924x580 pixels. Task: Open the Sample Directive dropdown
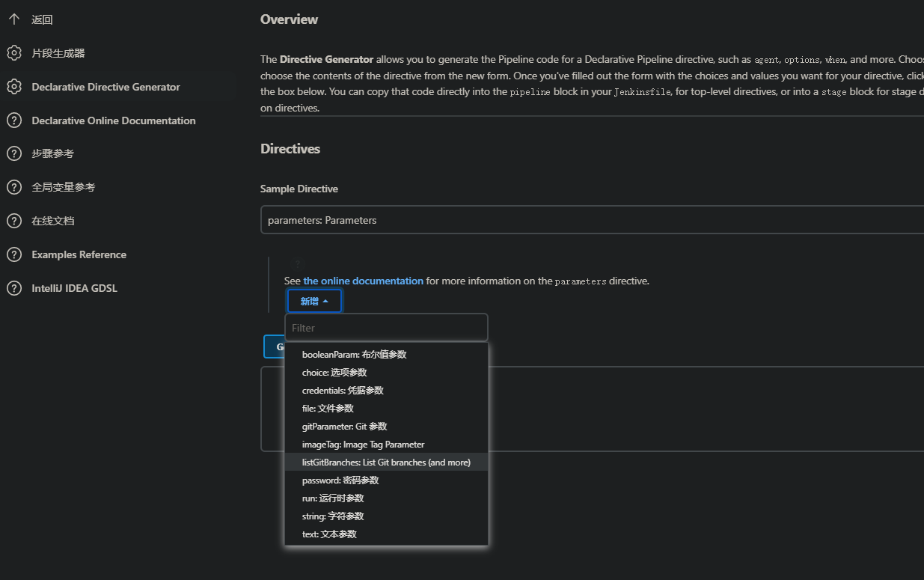tap(591, 220)
